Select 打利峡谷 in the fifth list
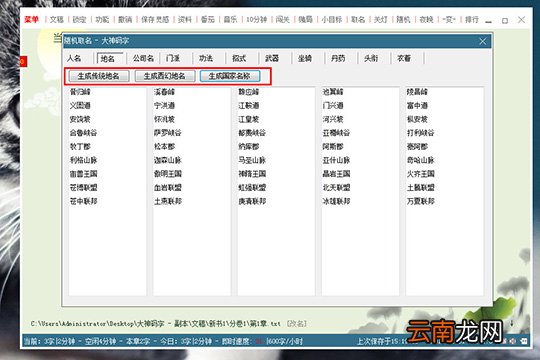The width and height of the screenshot is (540, 360). click(x=420, y=133)
